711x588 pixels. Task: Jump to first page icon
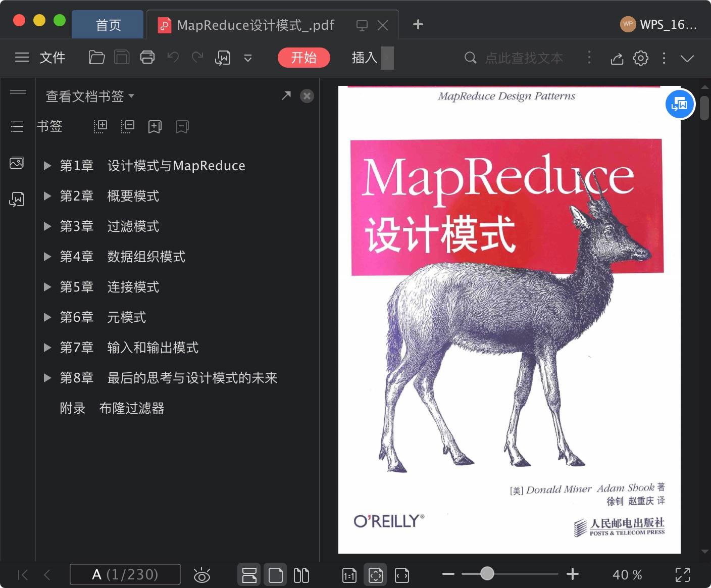(x=23, y=574)
